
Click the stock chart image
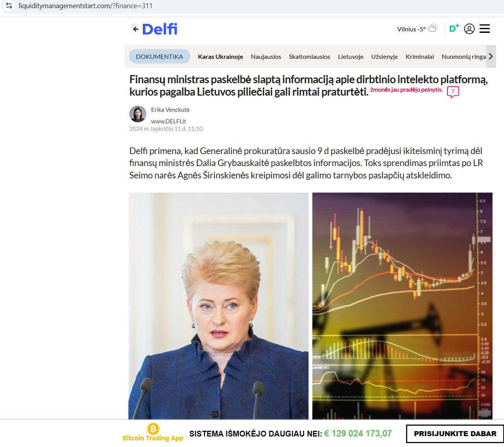click(402, 306)
